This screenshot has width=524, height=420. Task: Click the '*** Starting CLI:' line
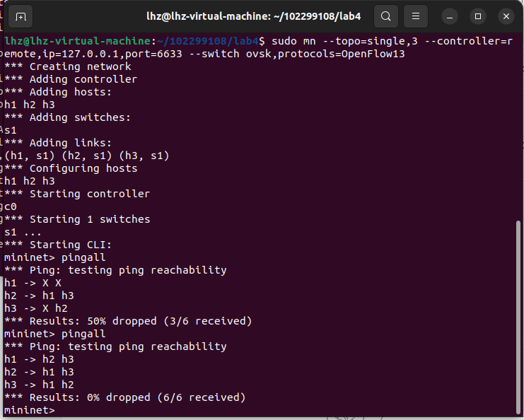pyautogui.click(x=58, y=245)
